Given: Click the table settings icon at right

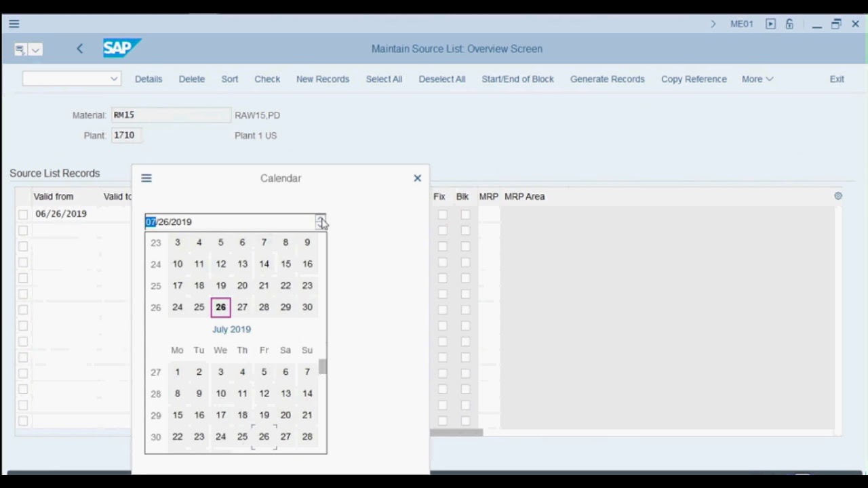Looking at the screenshot, I should click(838, 196).
